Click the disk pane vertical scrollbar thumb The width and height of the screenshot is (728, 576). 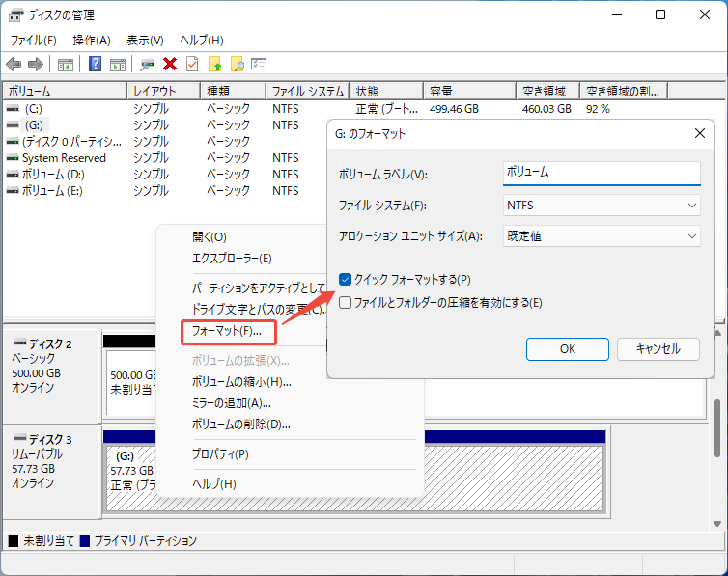[x=717, y=428]
